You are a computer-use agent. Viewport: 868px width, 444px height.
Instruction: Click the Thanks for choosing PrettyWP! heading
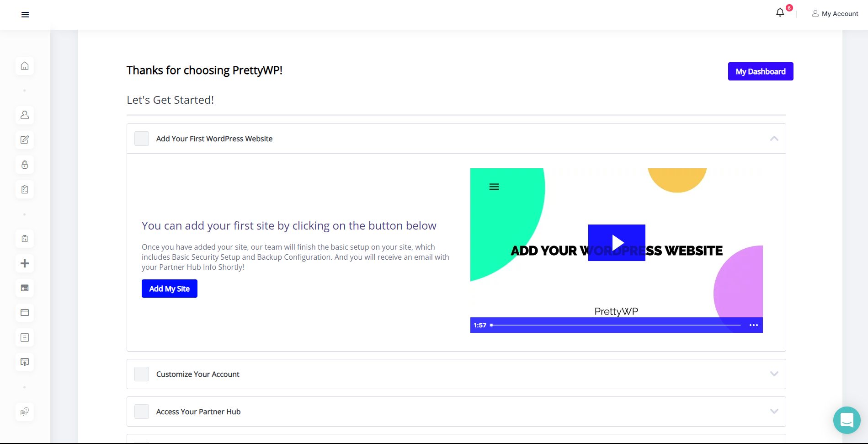pyautogui.click(x=204, y=70)
